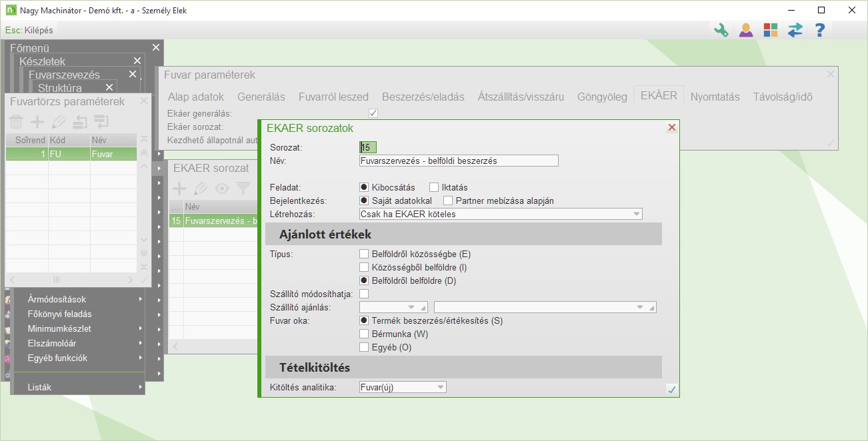Check Közösségből belföldre (I) option
The image size is (868, 441).
364,267
